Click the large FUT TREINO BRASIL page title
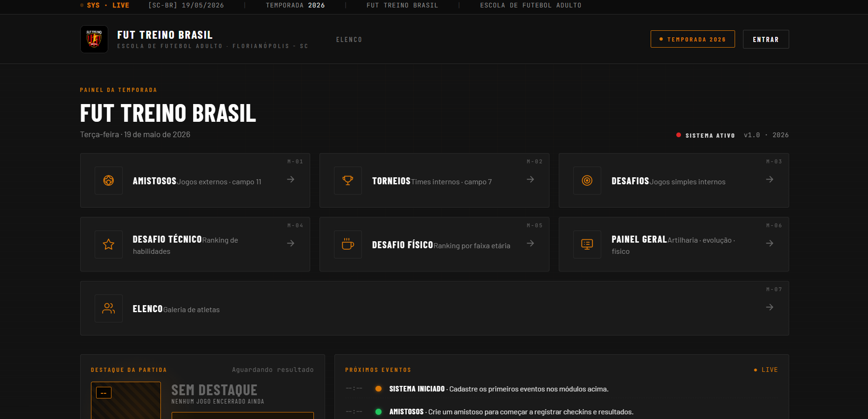Viewport: 868px width, 419px height. (x=168, y=113)
